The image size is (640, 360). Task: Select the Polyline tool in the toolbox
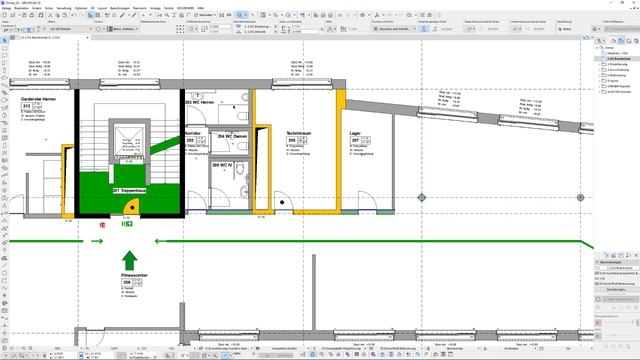(x=4, y=280)
